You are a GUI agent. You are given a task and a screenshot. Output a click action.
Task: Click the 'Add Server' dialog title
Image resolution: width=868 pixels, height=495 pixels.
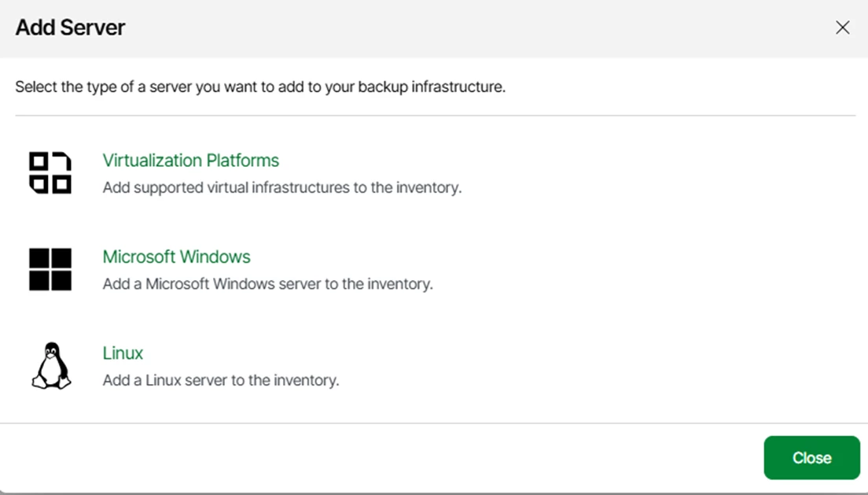70,28
